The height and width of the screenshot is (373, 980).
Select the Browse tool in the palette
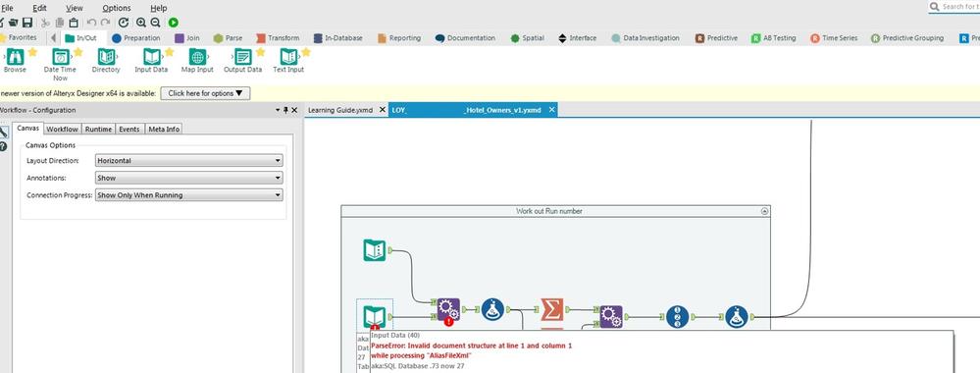15,61
